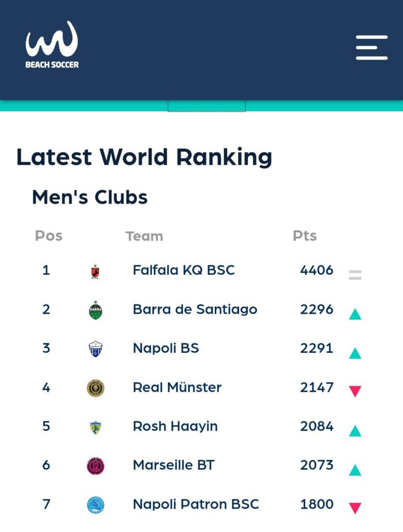Open the Napoli BS team link
Screen dimensions: 403x532
166,348
